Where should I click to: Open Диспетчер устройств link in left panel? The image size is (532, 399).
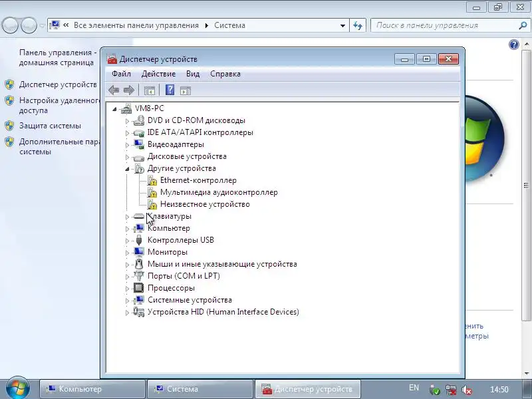[58, 84]
